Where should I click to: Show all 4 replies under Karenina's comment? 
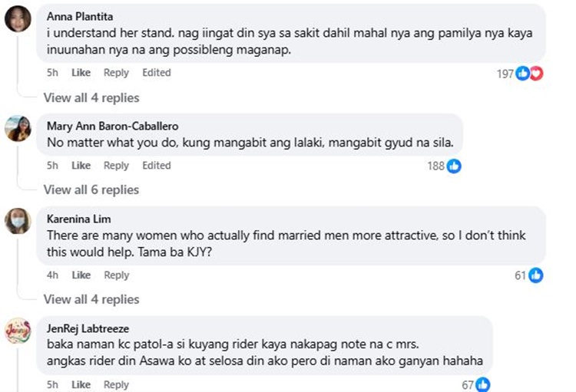coord(91,299)
